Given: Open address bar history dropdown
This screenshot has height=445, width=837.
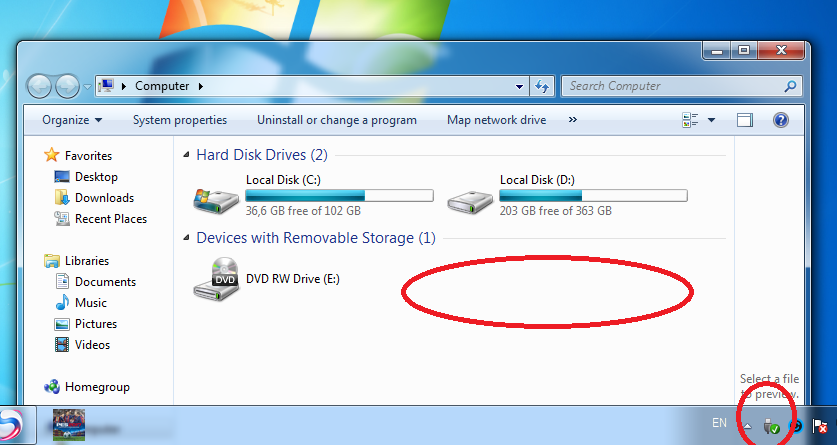Looking at the screenshot, I should tap(519, 86).
